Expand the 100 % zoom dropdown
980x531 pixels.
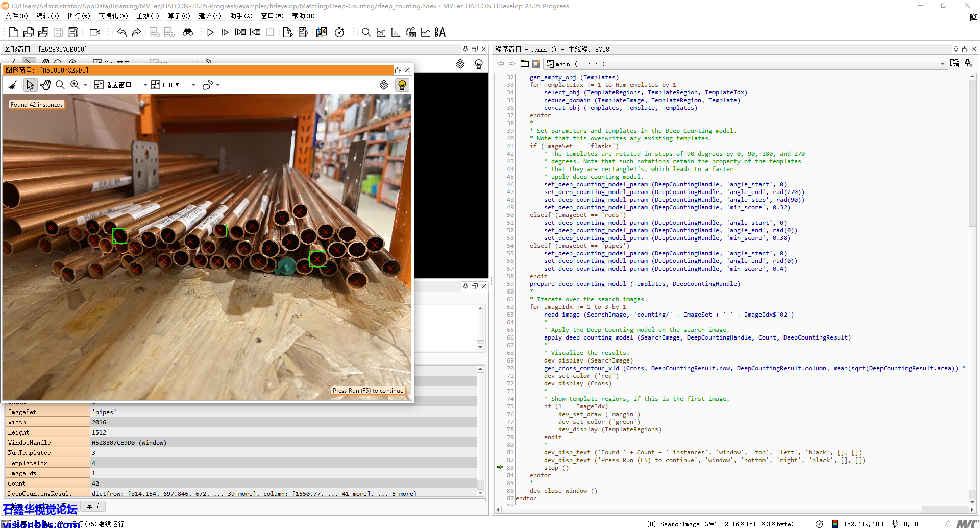pos(193,85)
